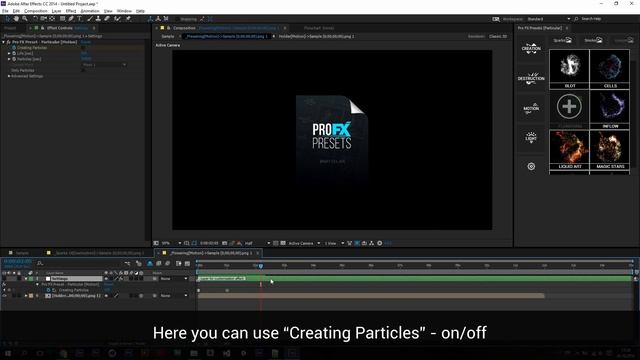This screenshot has height=360, width=640.
Task: Open the viewer magnification dropdown
Action: click(x=171, y=243)
